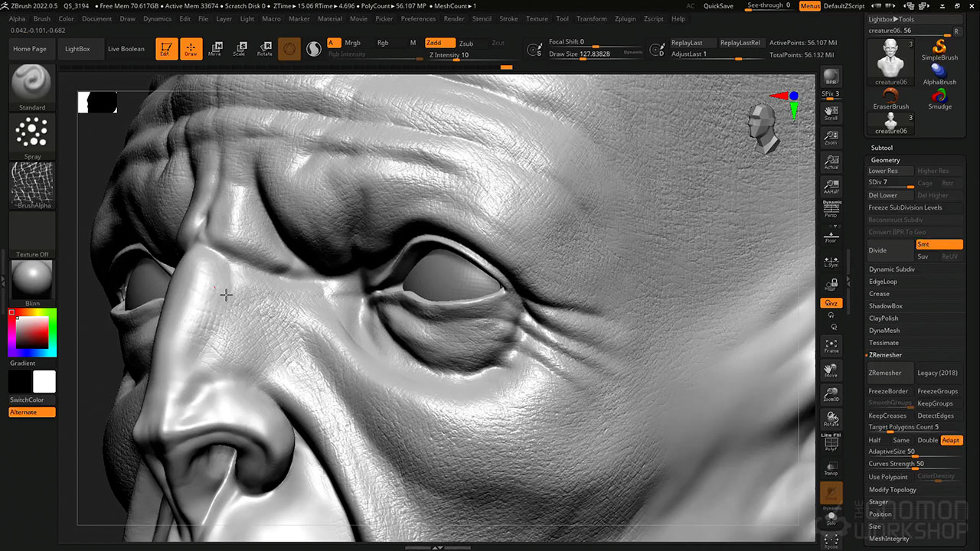
Task: Open the Preferences menu
Action: (418, 18)
